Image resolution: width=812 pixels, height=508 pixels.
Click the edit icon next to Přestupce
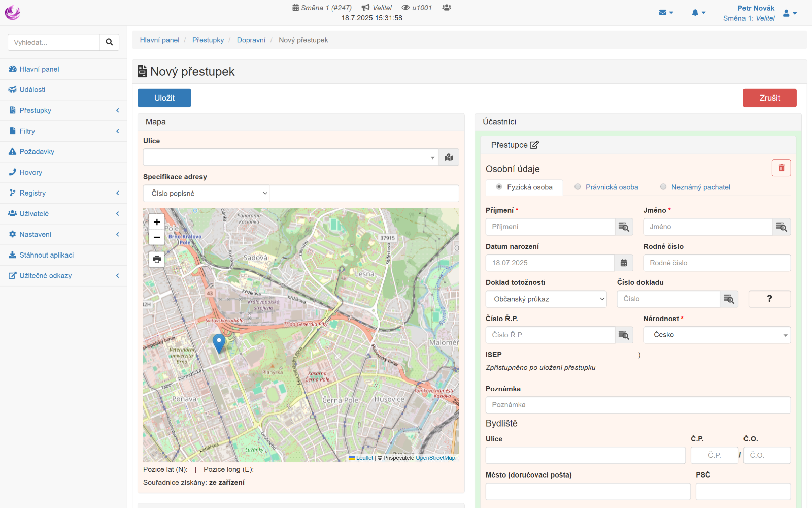tap(534, 145)
